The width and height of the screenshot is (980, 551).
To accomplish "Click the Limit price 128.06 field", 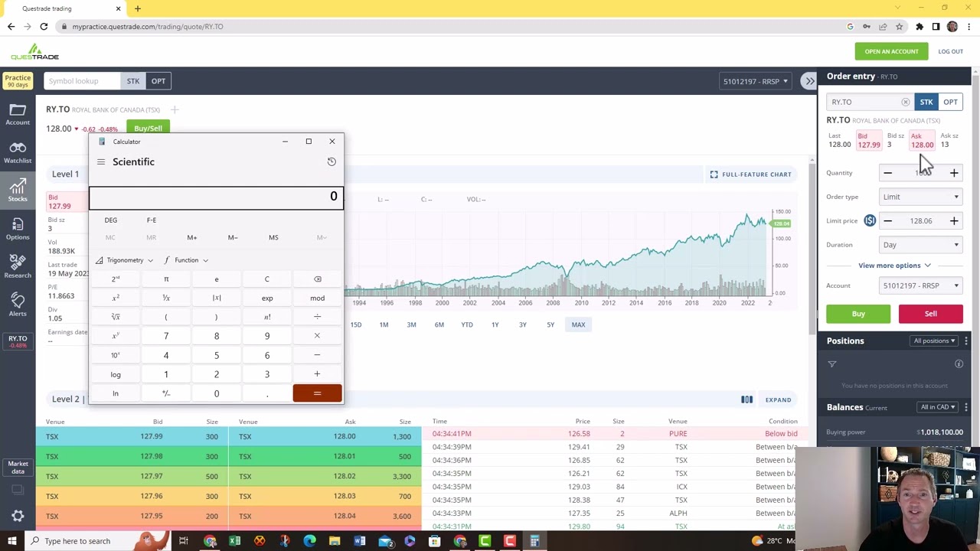I will click(920, 221).
